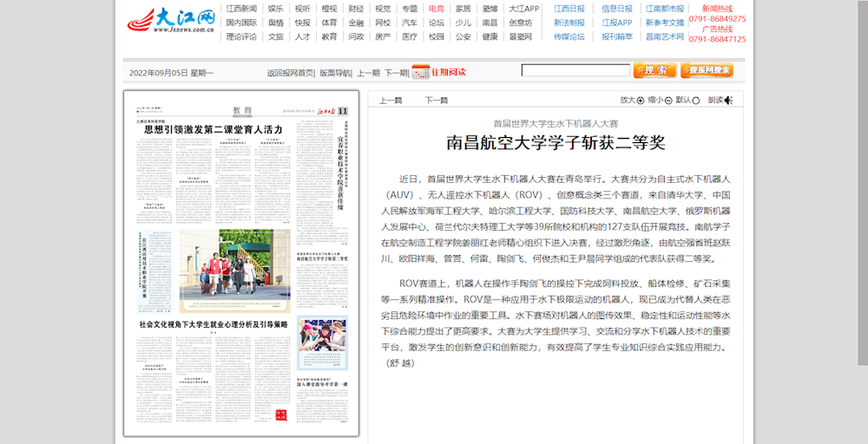This screenshot has width=868, height=444.
Task: Click the 大江网 logo
Action: [x=172, y=20]
